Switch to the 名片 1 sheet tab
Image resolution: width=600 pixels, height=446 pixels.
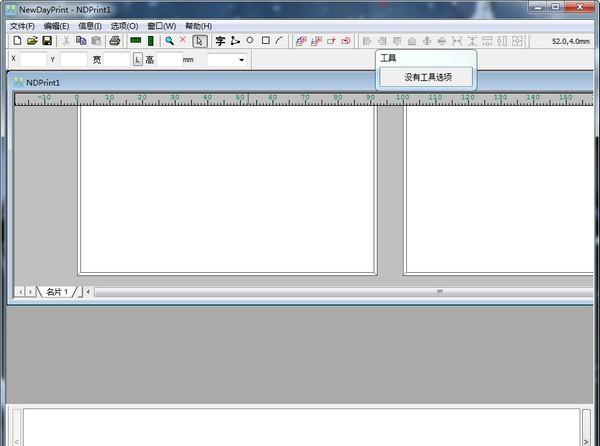[x=57, y=292]
